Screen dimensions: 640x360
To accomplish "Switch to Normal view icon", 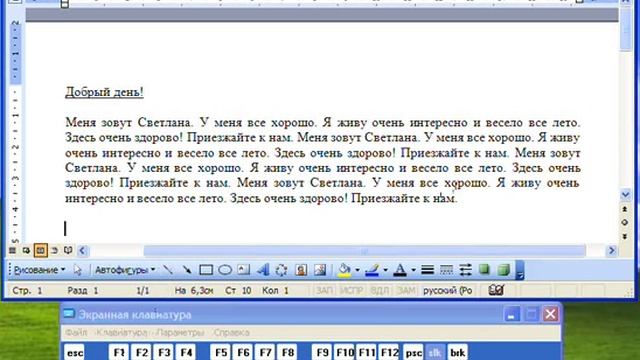I will tap(13, 250).
